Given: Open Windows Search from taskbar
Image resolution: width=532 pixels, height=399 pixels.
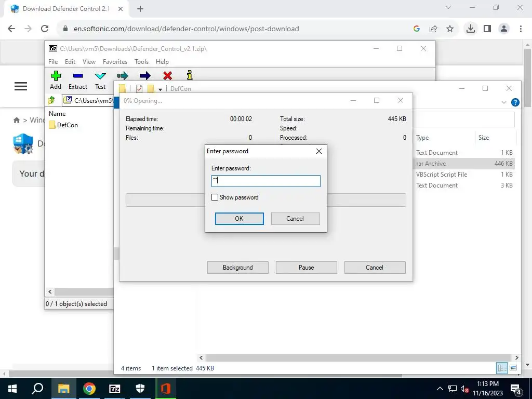Looking at the screenshot, I should click(x=37, y=389).
